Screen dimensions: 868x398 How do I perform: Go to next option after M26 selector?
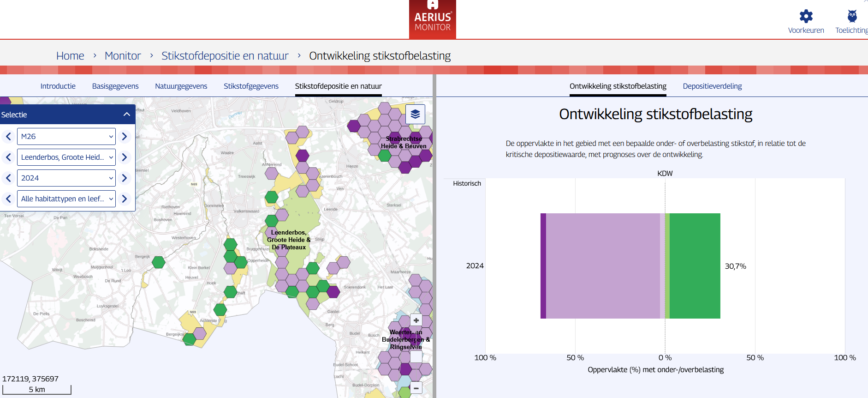point(125,137)
